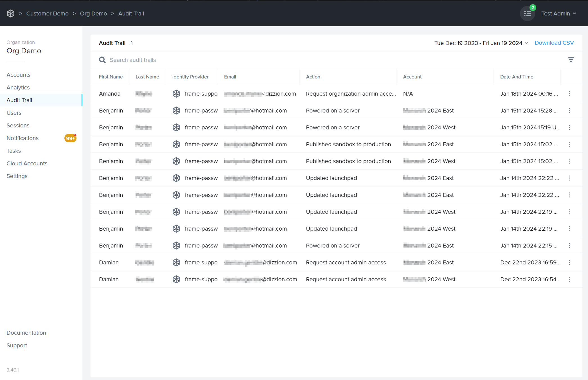Open three-dot menu for last Damian row
The height and width of the screenshot is (380, 588).
[569, 279]
